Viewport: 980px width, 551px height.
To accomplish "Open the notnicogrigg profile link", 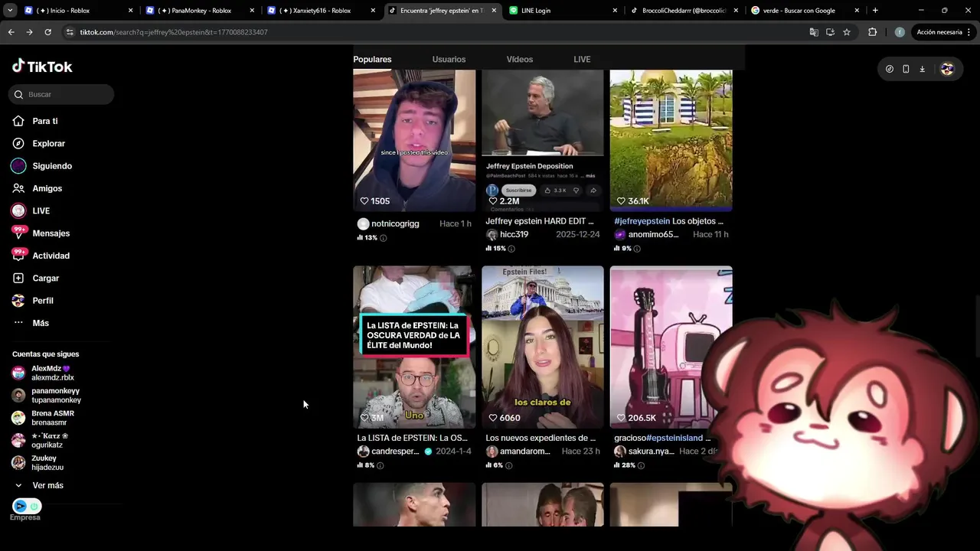I will (x=395, y=223).
